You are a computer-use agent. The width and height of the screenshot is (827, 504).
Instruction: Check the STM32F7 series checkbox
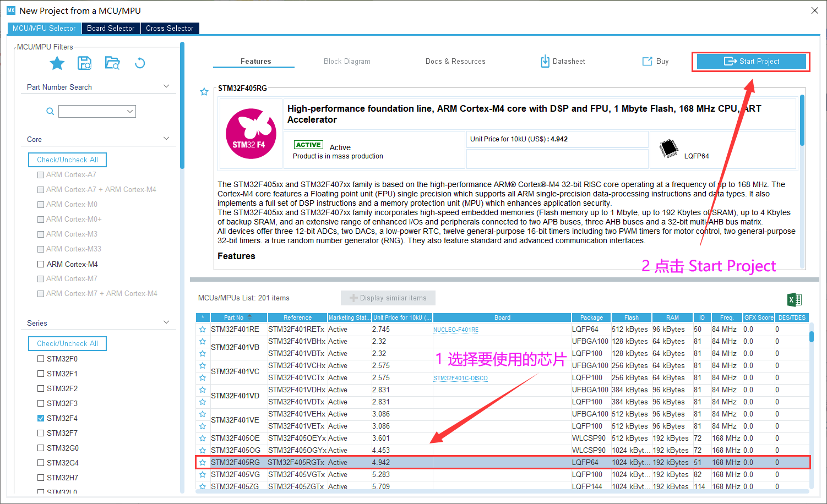click(41, 433)
